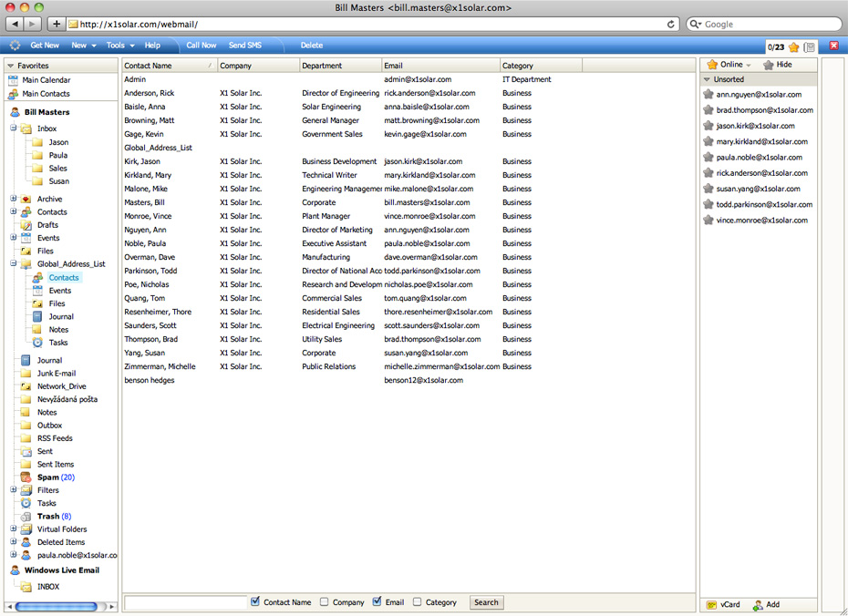
Task: Collapse the Unsorted contacts group
Action: coord(707,80)
